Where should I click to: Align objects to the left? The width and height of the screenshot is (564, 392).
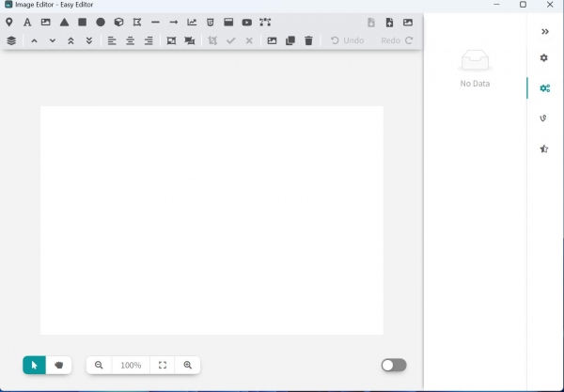pos(112,40)
